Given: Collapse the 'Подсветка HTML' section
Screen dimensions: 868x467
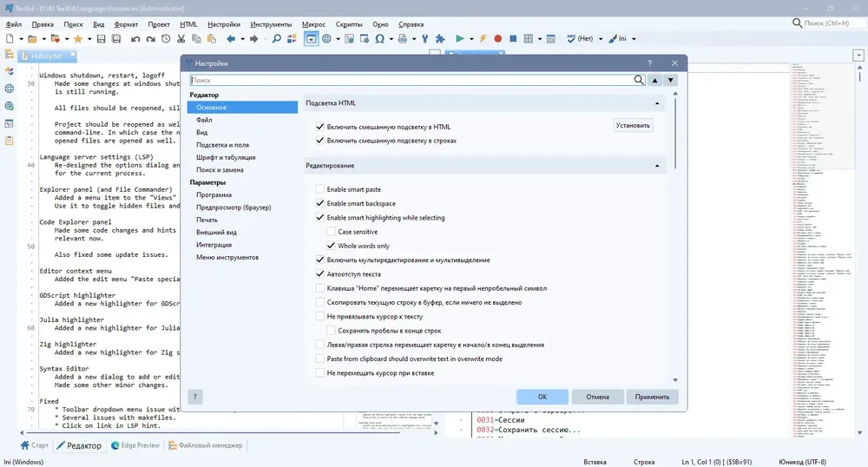Looking at the screenshot, I should coord(657,103).
